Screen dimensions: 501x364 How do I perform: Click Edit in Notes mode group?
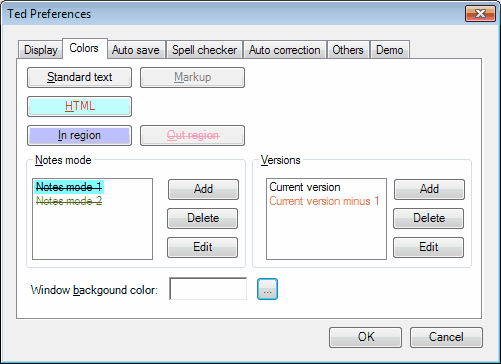point(203,247)
